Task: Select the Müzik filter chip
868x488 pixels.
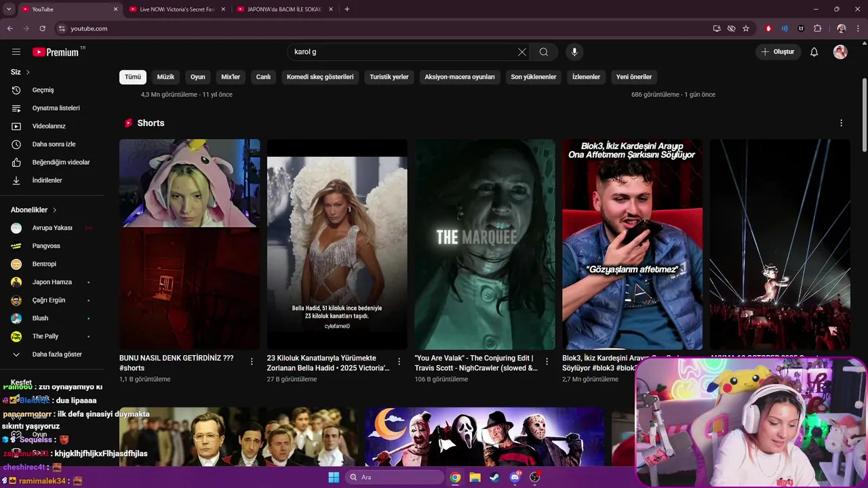Action: pos(166,77)
